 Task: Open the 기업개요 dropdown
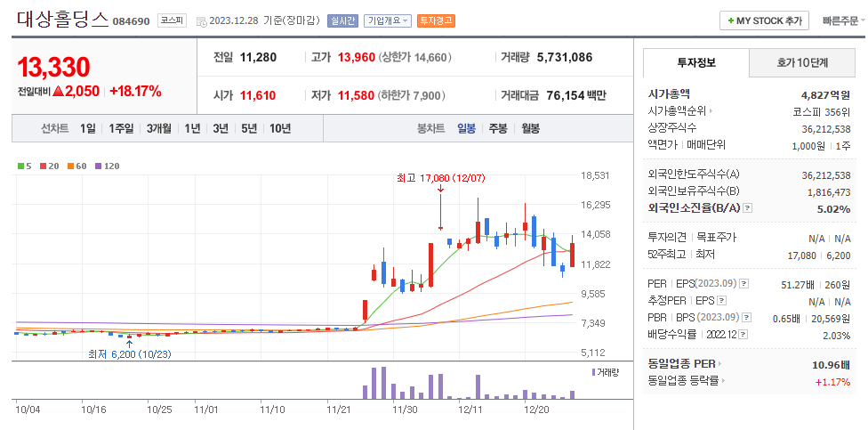pyautogui.click(x=388, y=21)
